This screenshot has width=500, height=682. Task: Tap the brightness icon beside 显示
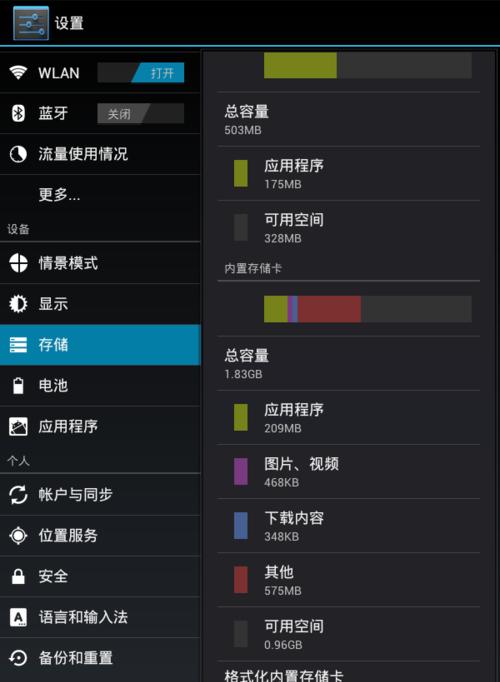point(18,304)
